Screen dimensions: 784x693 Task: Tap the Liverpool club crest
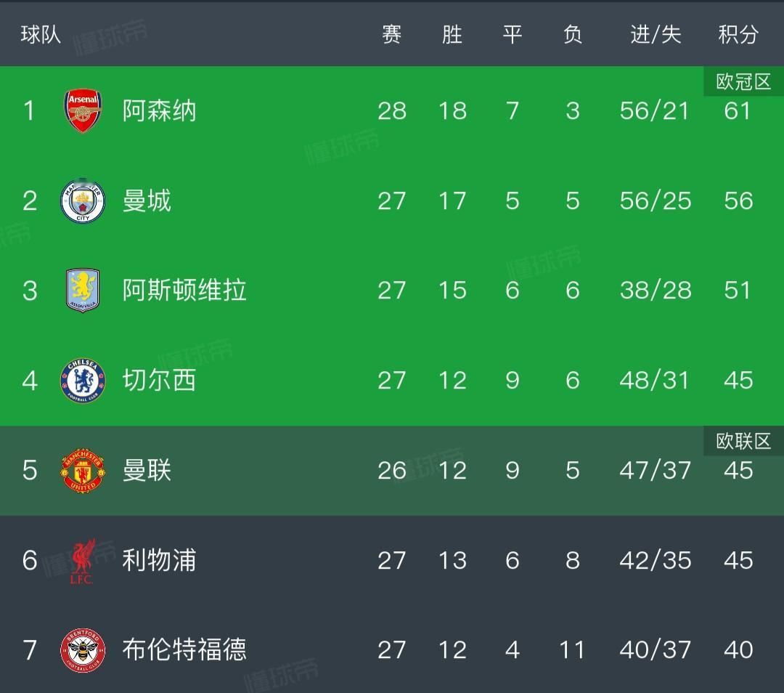(x=83, y=561)
